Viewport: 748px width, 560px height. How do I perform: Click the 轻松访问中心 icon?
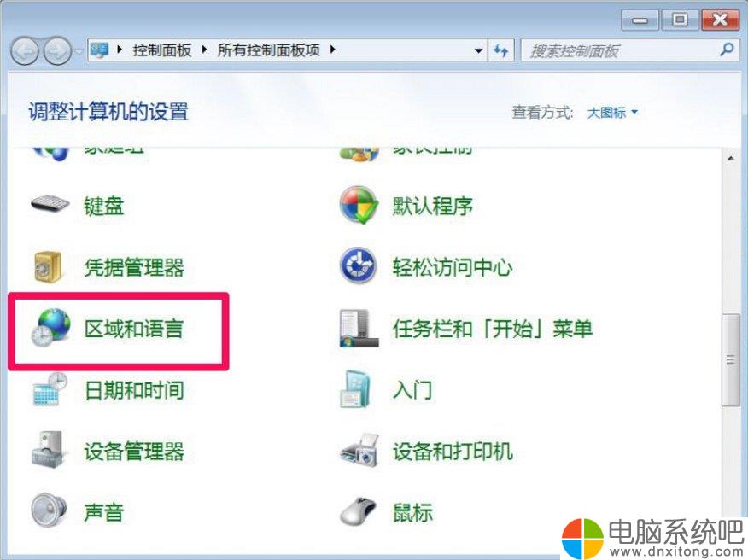[359, 265]
